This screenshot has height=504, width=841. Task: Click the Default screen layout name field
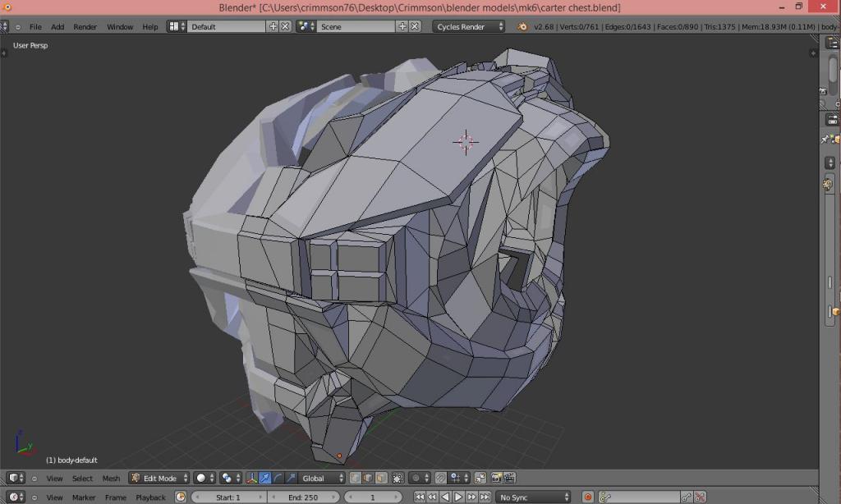point(227,26)
